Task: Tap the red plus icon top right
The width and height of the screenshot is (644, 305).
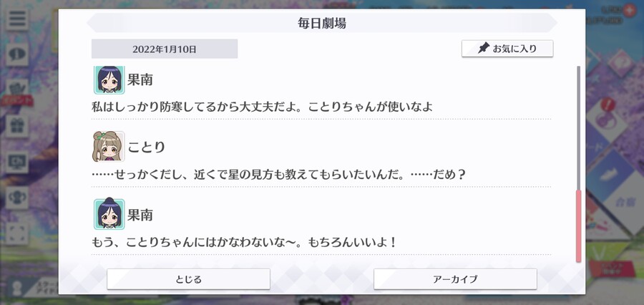Action: point(629,9)
